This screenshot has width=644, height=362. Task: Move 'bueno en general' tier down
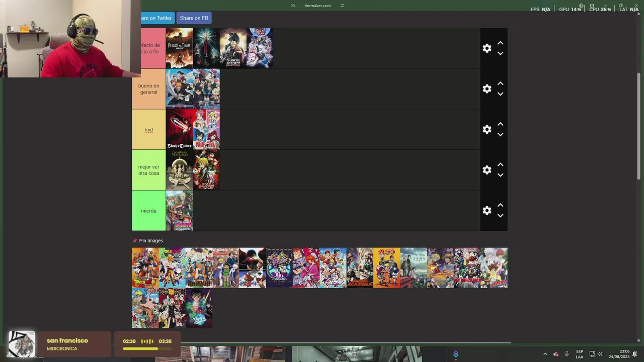click(500, 94)
